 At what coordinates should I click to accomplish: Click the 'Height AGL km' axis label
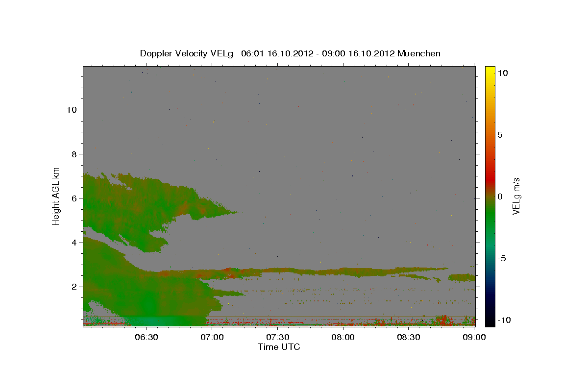56,196
